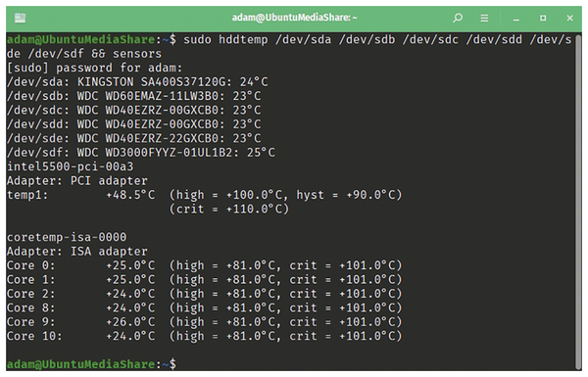The image size is (588, 377).
Task: Open the new tab icon in title bar
Action: [x=20, y=18]
